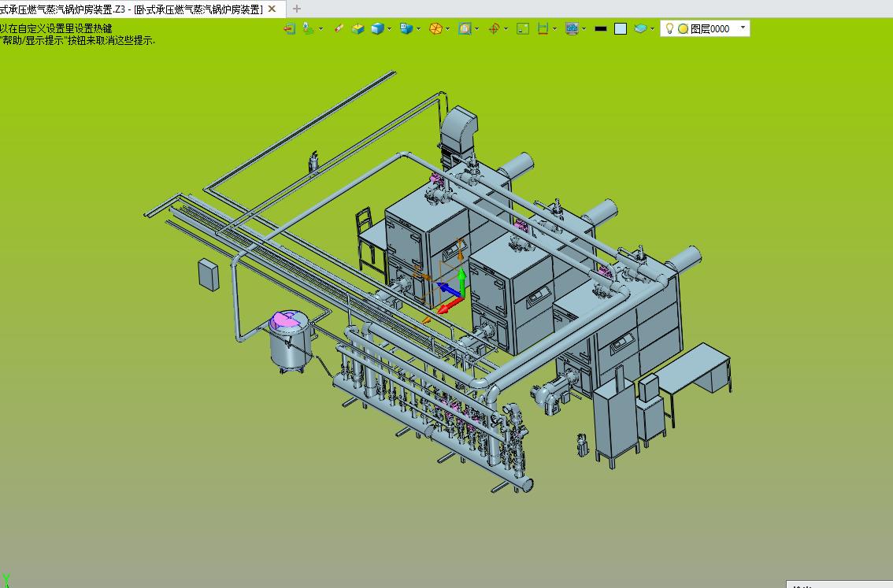Expand the arrow beside the shaded cube icon
This screenshot has height=588, width=893.
click(x=390, y=29)
